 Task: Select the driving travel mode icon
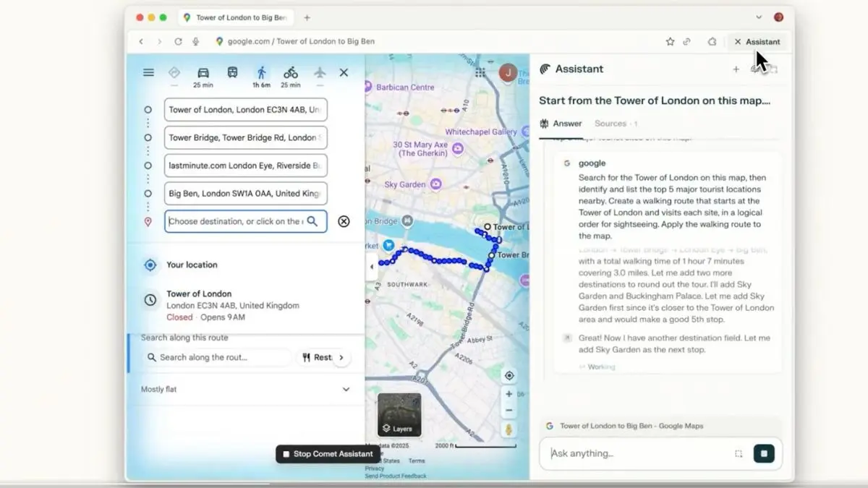pos(203,73)
